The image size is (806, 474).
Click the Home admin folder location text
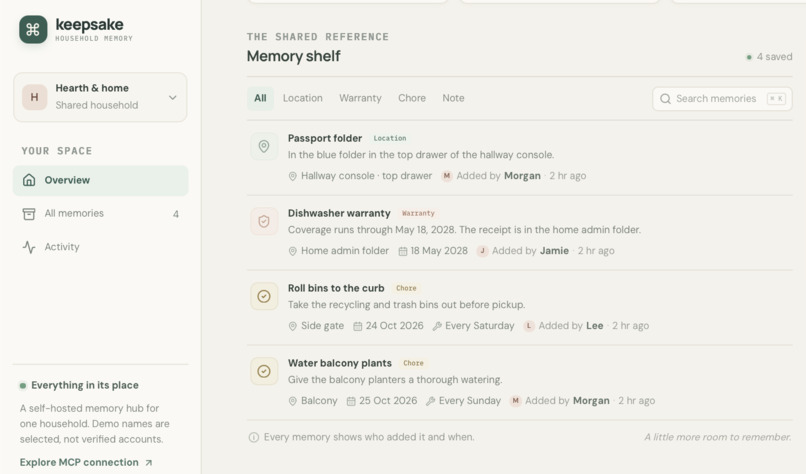[x=345, y=251]
